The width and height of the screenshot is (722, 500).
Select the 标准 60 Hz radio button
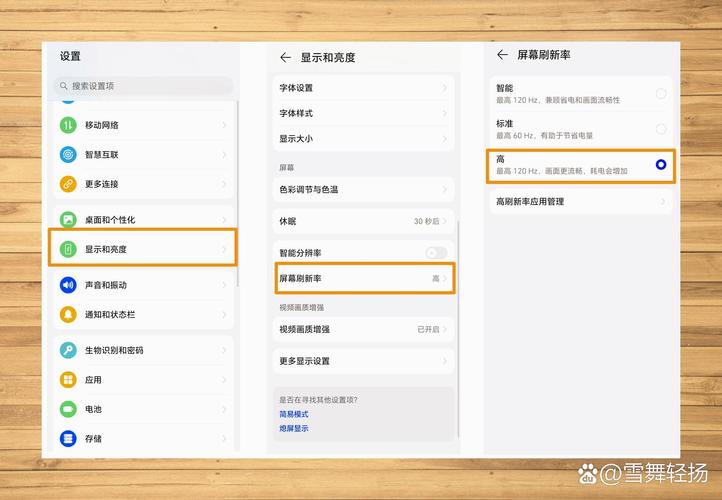(661, 129)
